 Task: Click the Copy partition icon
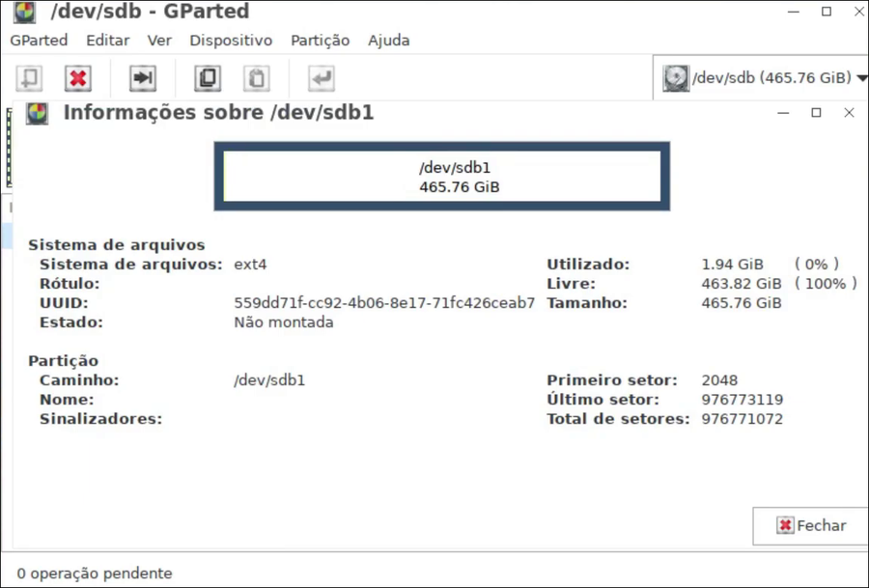207,78
